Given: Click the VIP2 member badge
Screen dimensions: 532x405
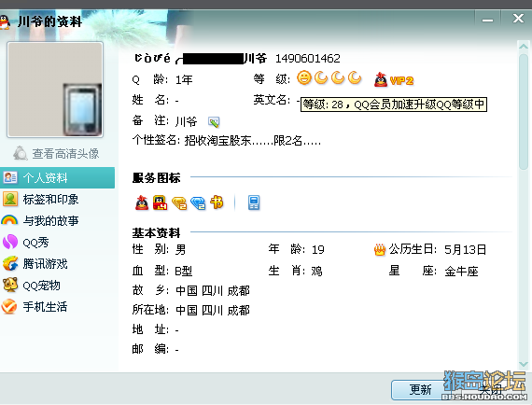Looking at the screenshot, I should (x=394, y=80).
